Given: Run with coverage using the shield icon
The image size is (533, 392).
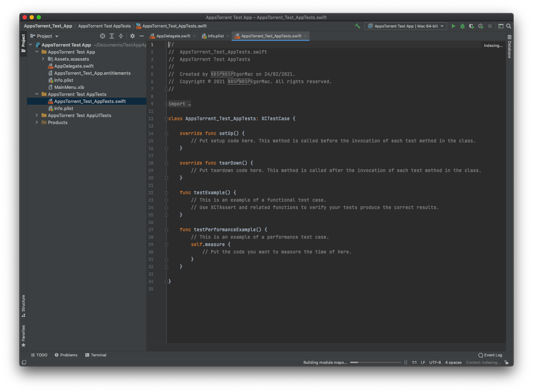Looking at the screenshot, I should click(472, 26).
